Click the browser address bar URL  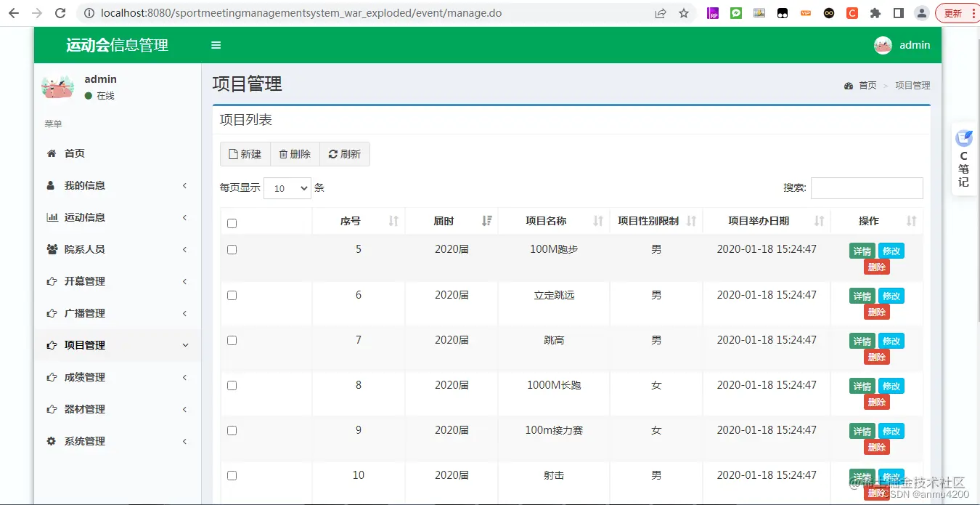click(x=301, y=13)
